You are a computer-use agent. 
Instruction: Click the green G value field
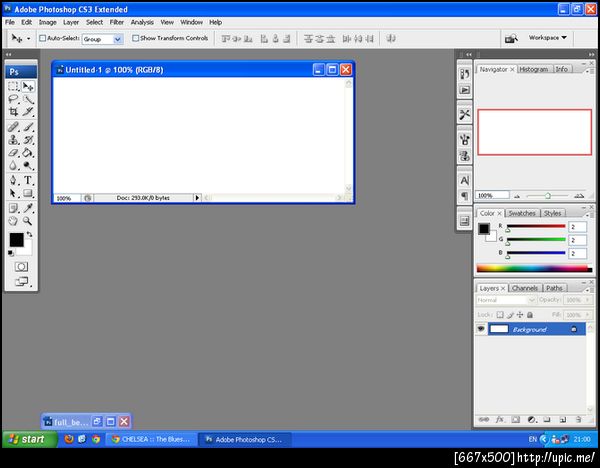pyautogui.click(x=577, y=240)
